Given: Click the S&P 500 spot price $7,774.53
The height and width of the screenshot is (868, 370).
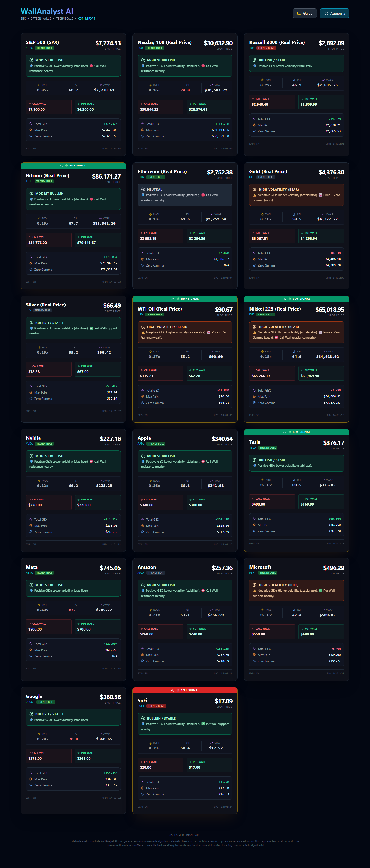Looking at the screenshot, I should (108, 43).
